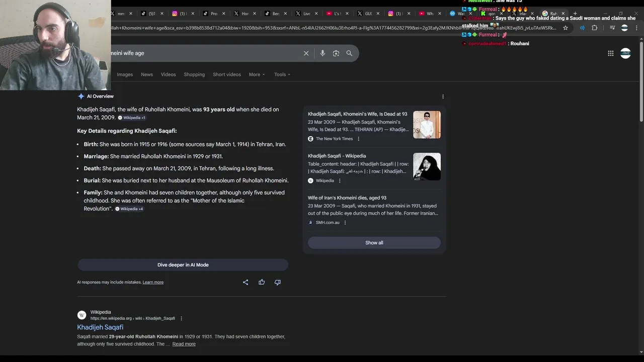Viewport: 644px width, 362px height.
Task: Click the 'Marriage:' bullet line text
Action: click(153, 156)
